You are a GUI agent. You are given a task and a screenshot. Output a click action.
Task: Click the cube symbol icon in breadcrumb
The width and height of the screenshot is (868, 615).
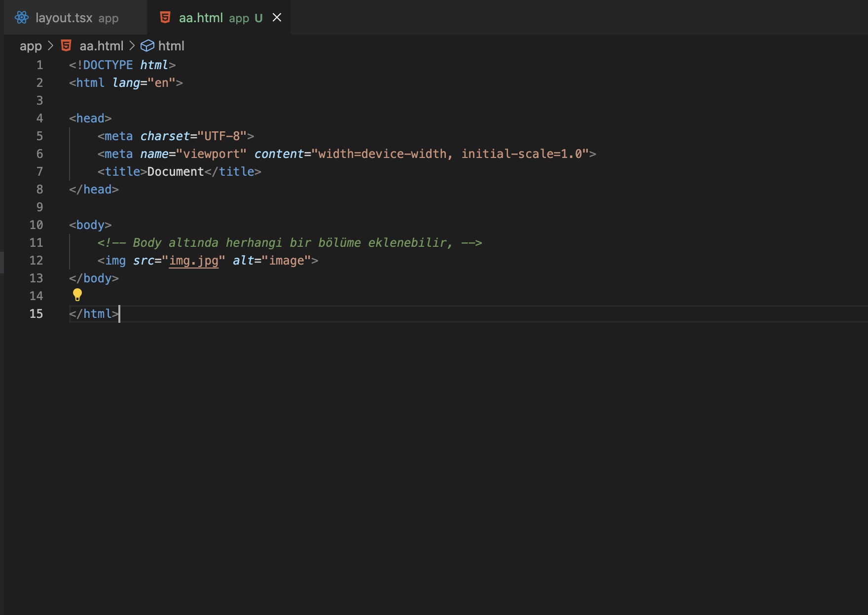pyautogui.click(x=147, y=46)
